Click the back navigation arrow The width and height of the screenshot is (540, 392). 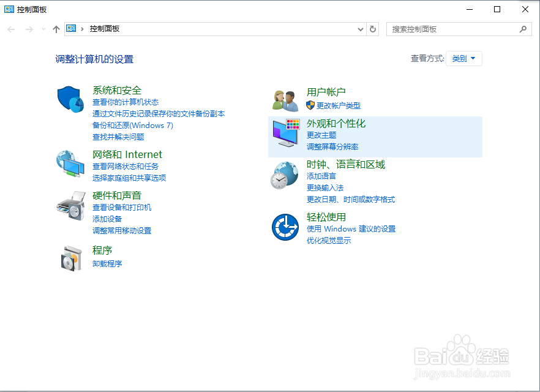pos(12,29)
